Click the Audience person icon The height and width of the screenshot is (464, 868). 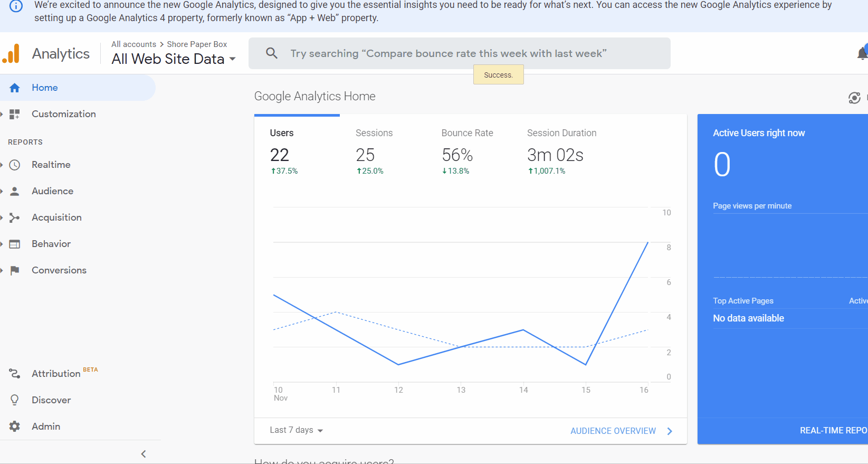[15, 191]
